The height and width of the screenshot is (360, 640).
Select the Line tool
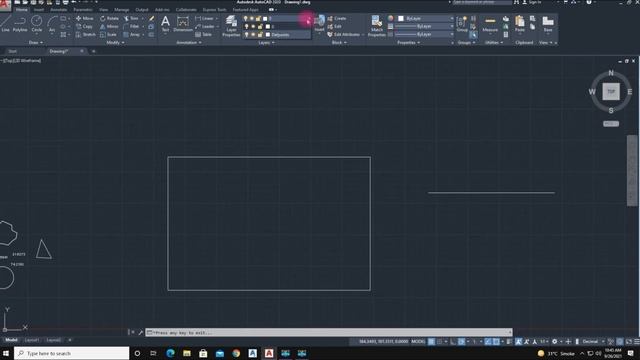click(5, 24)
